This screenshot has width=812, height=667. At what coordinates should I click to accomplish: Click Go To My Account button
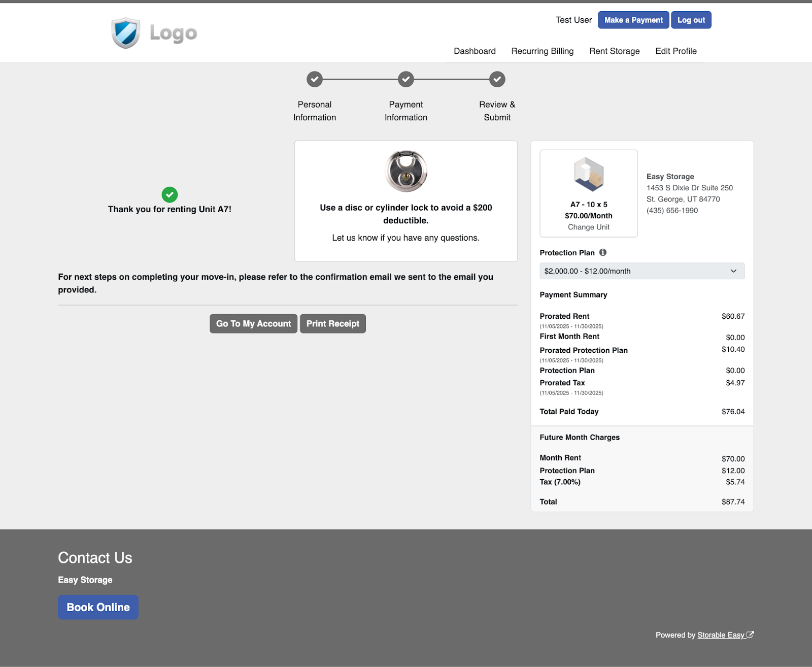pyautogui.click(x=253, y=324)
